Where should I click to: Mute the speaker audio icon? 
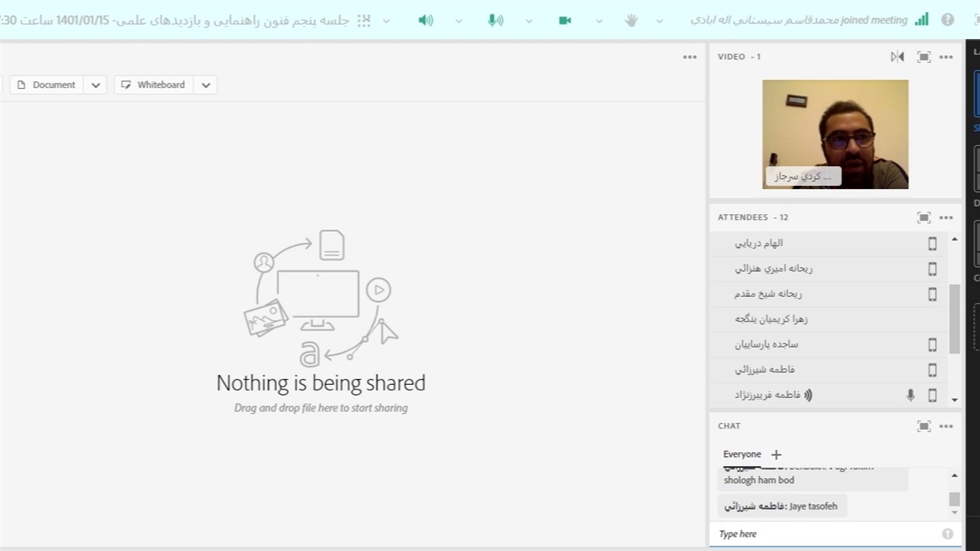point(426,21)
